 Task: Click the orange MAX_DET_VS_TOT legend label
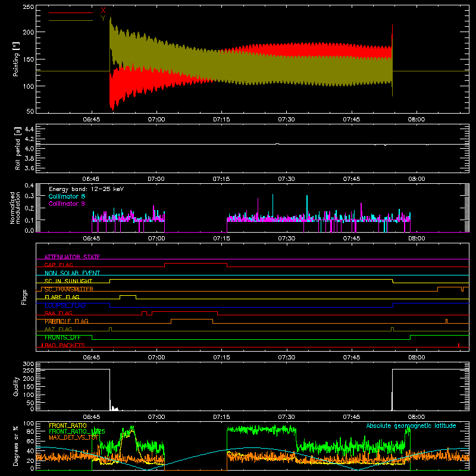[74, 437]
